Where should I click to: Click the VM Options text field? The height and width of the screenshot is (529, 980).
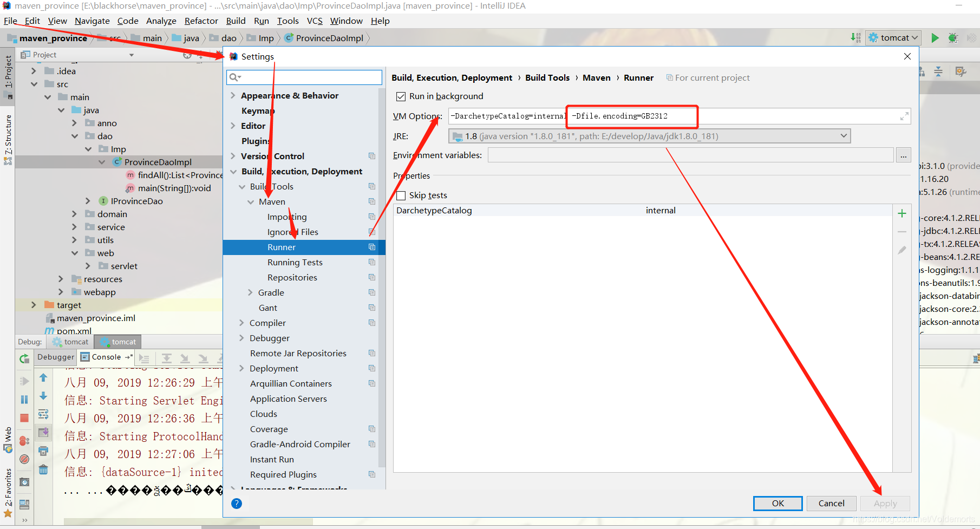point(680,116)
